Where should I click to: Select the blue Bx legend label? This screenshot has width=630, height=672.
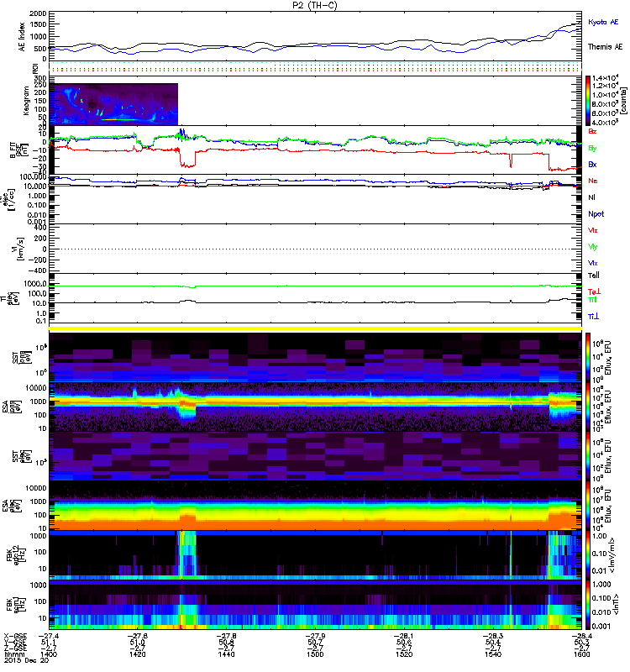[593, 165]
